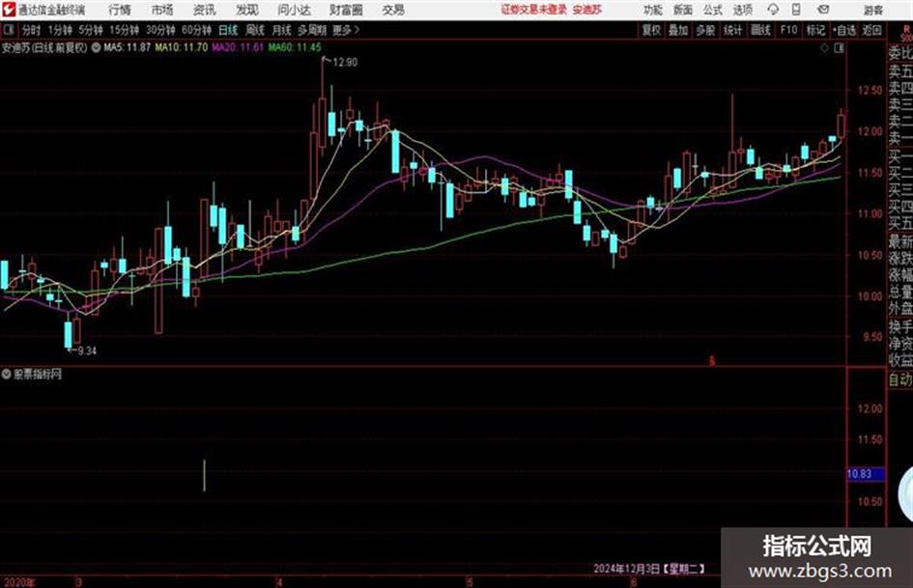Click the 多股 multi-stock button

pos(705,30)
